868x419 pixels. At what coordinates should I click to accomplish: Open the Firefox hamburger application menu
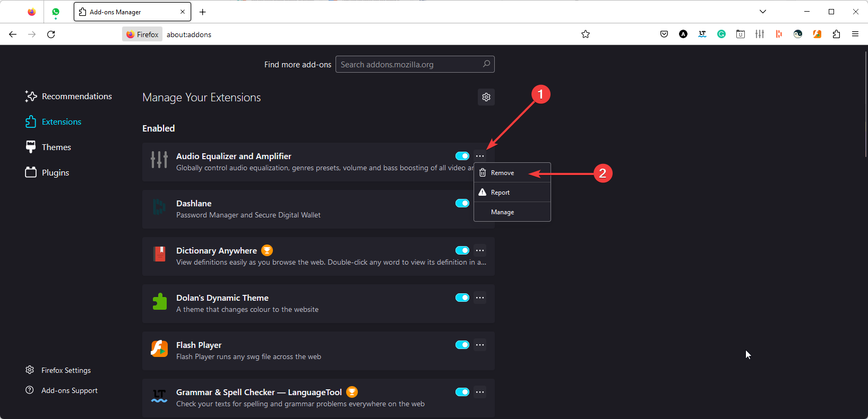(855, 34)
